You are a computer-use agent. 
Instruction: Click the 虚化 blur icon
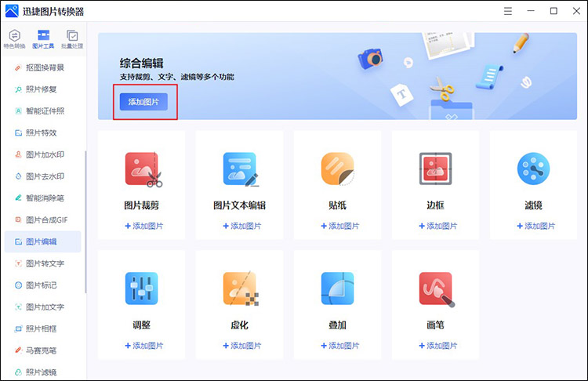[x=241, y=288]
